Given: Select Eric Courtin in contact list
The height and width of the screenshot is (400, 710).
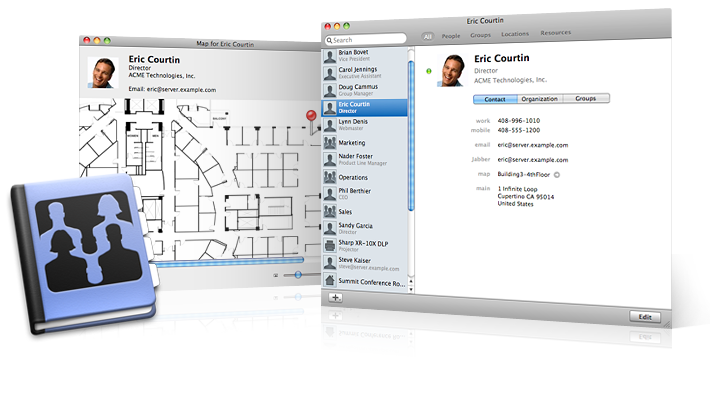Looking at the screenshot, I should (x=365, y=108).
